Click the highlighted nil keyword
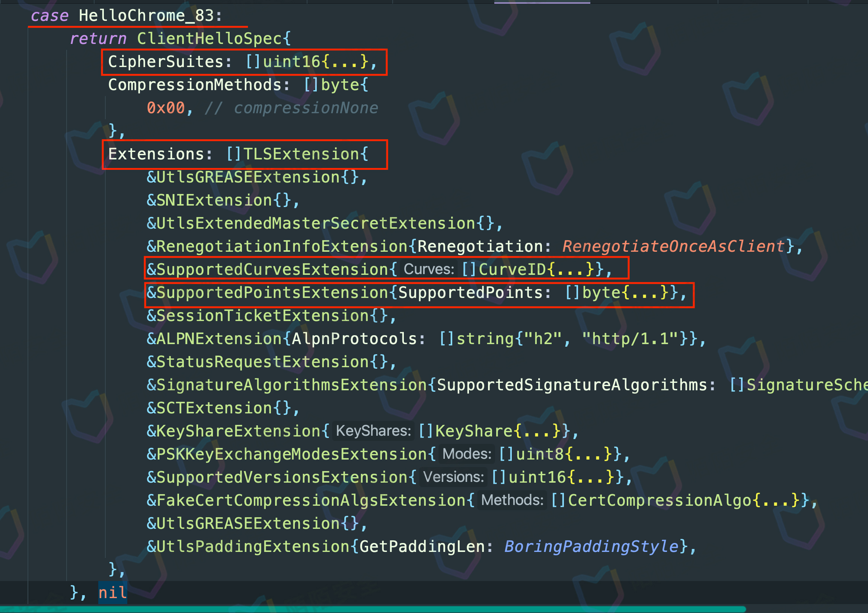Viewport: 868px width, 613px height. pyautogui.click(x=112, y=593)
